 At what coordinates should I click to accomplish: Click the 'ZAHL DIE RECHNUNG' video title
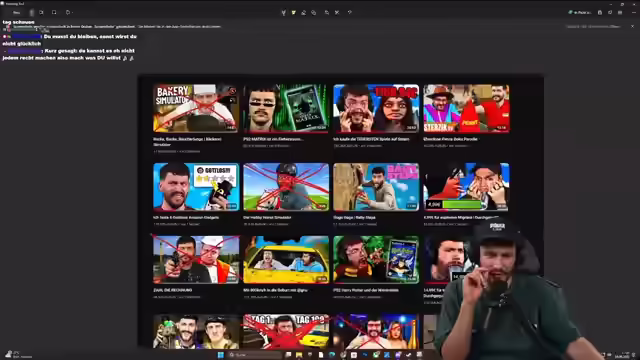(173, 290)
